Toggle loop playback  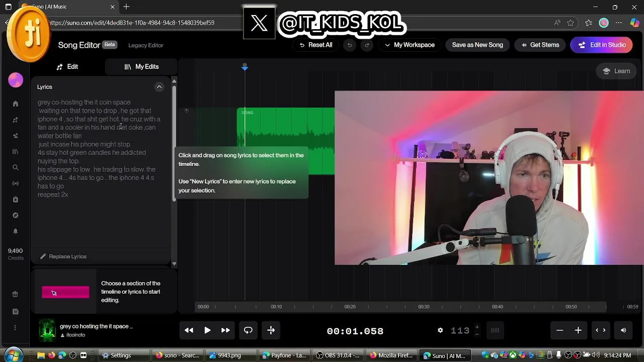pos(248,330)
